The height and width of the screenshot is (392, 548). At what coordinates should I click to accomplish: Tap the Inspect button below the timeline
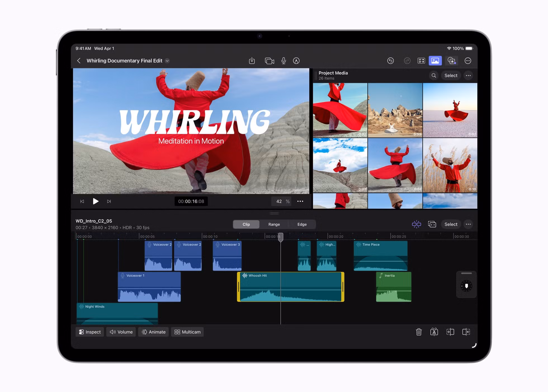click(x=89, y=332)
